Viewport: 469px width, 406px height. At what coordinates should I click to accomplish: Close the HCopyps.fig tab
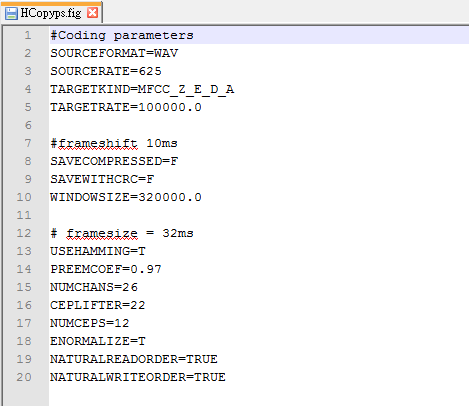click(92, 13)
